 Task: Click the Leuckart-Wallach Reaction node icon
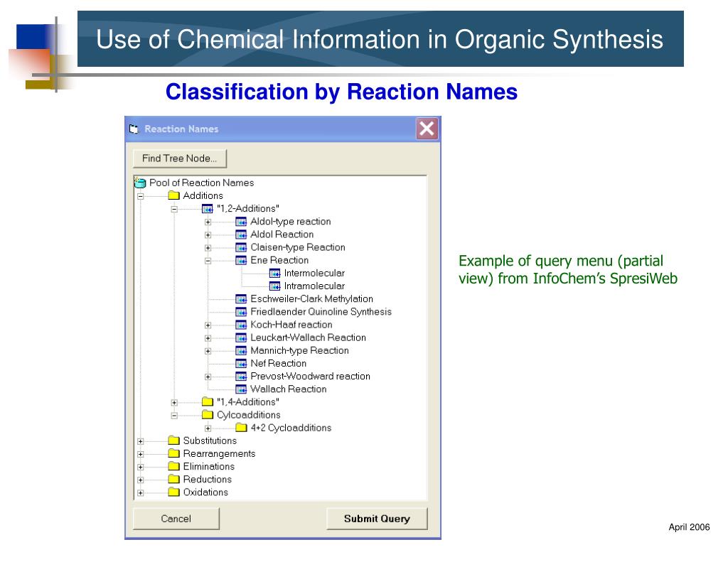(x=241, y=338)
